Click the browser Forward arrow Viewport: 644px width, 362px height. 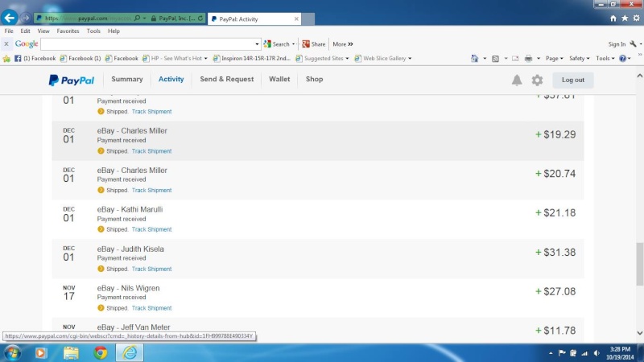pos(26,18)
